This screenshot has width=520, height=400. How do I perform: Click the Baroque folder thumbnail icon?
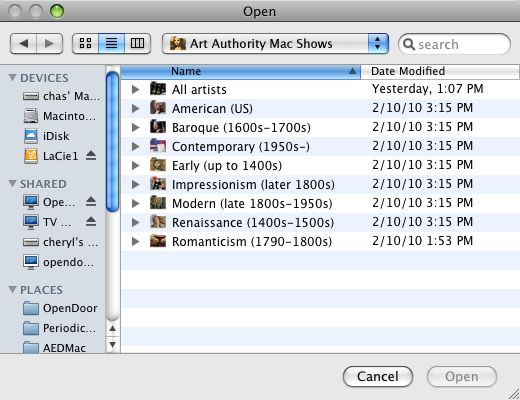[x=158, y=127]
